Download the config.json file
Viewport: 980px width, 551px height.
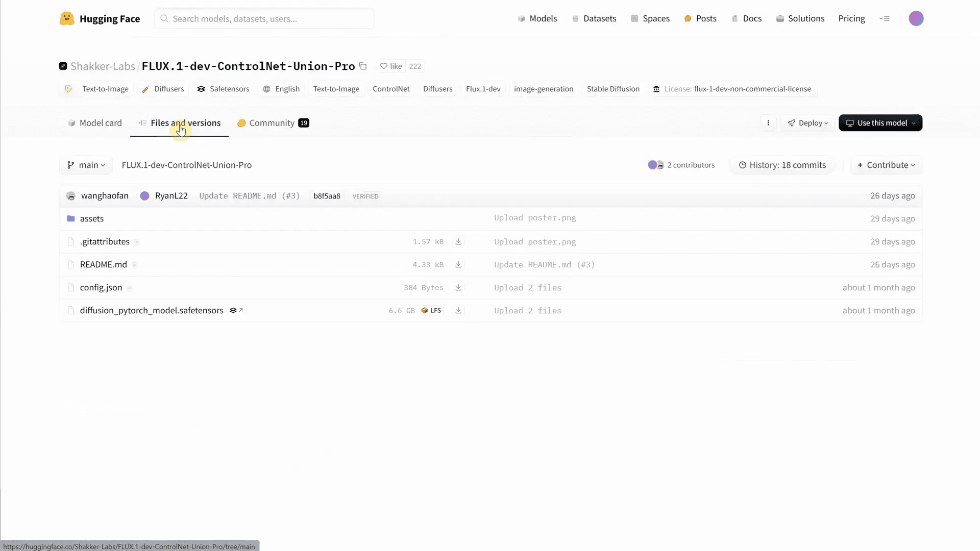pos(458,288)
